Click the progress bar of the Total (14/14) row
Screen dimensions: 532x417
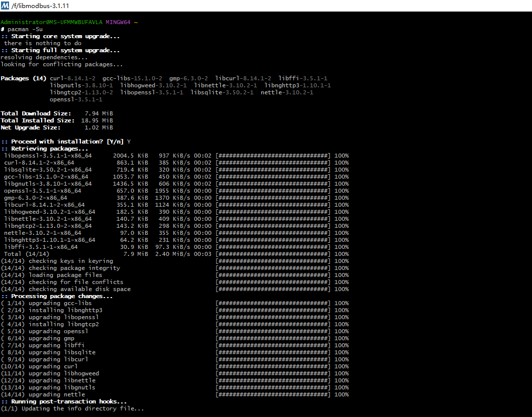coord(273,254)
